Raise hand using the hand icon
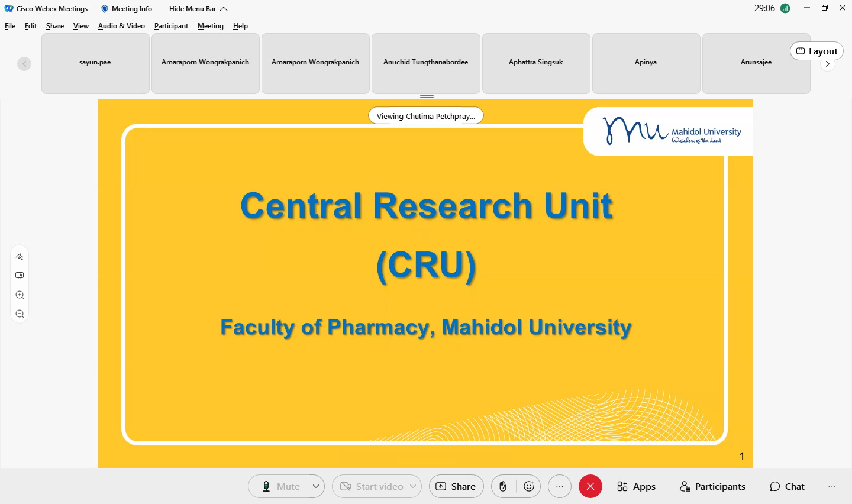 (503, 486)
